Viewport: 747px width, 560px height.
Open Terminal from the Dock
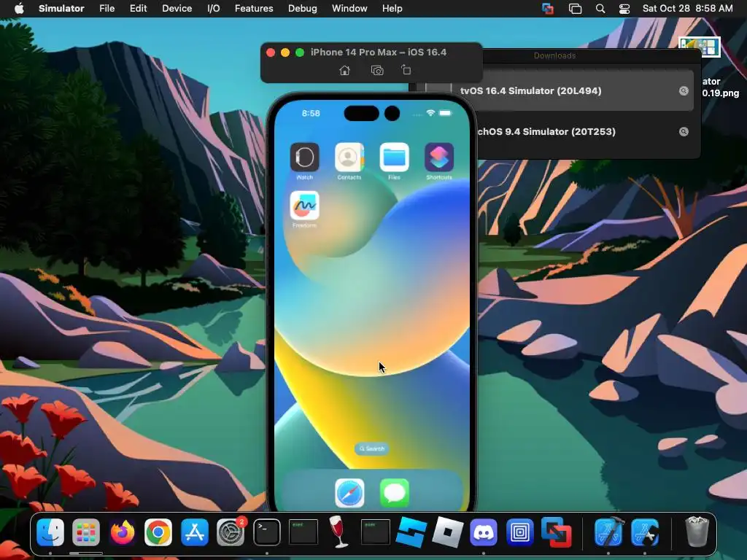(267, 532)
